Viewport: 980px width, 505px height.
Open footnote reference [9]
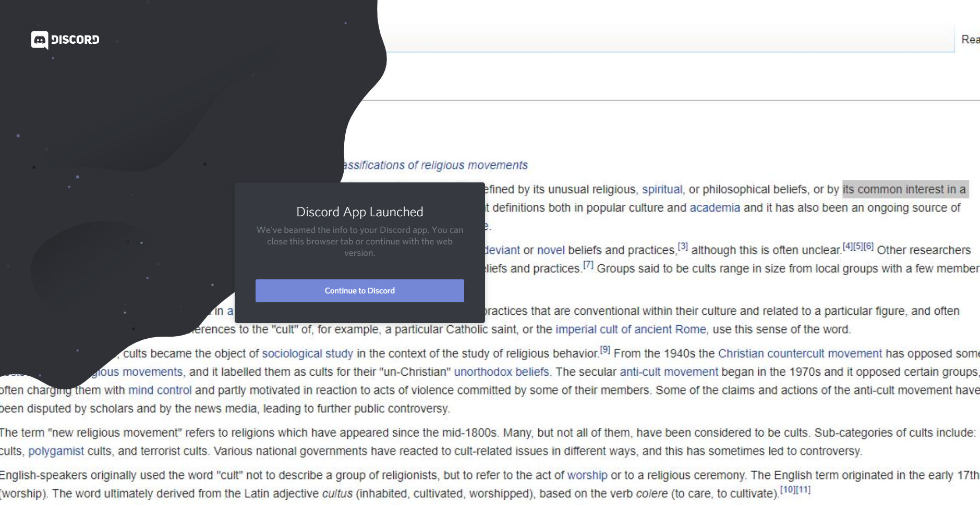[605, 350]
